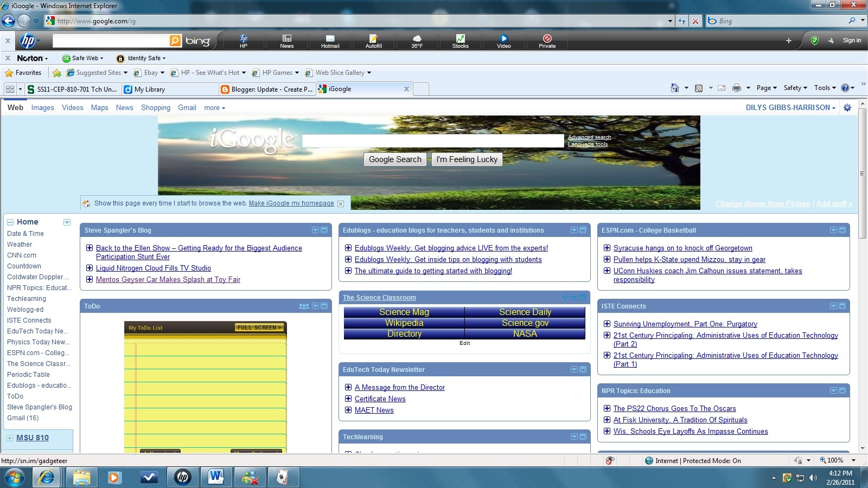This screenshot has height=488, width=868.
Task: Open News on the HP toolbar
Action: tap(287, 41)
